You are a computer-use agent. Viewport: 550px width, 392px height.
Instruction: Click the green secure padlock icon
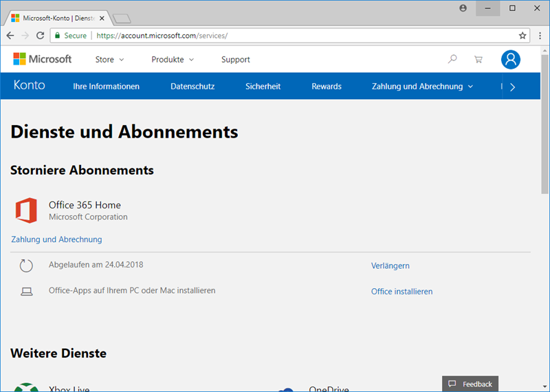coord(57,35)
